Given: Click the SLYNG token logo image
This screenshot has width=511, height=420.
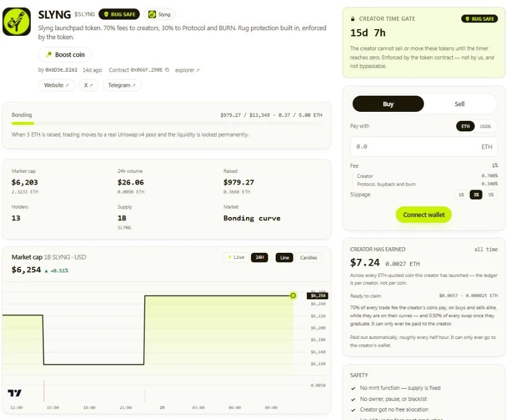Looking at the screenshot, I should pos(17,21).
